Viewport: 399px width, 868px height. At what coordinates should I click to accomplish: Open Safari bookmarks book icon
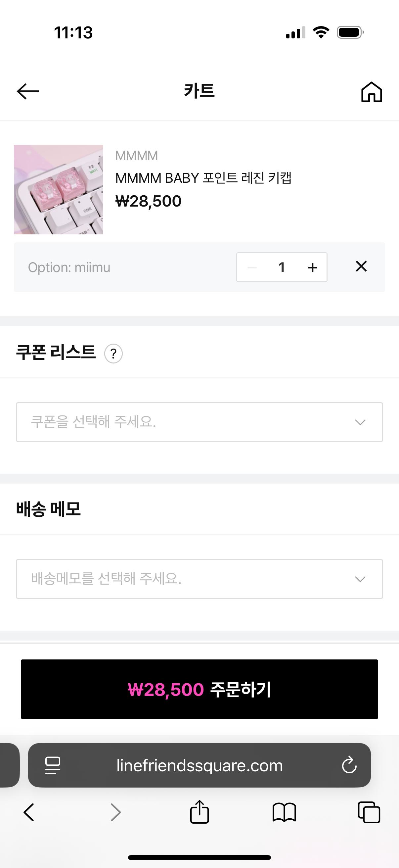pos(284,812)
